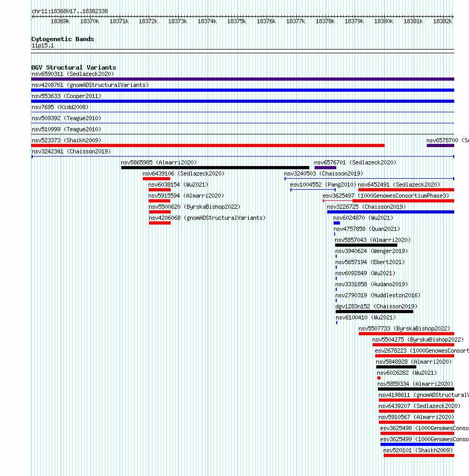Screen dimensions: 469x476
Task: Click the Cytogenetic Bands track title
Action: pos(63,39)
